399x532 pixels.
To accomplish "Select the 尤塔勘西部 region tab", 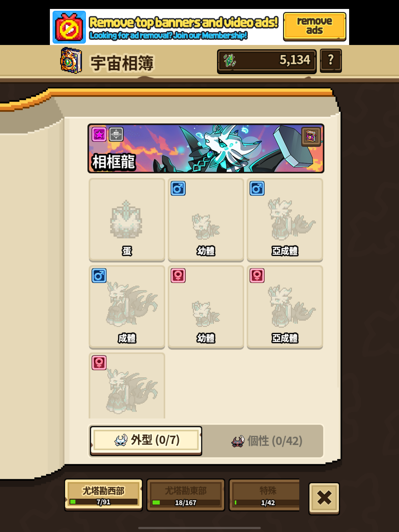I will (103, 495).
